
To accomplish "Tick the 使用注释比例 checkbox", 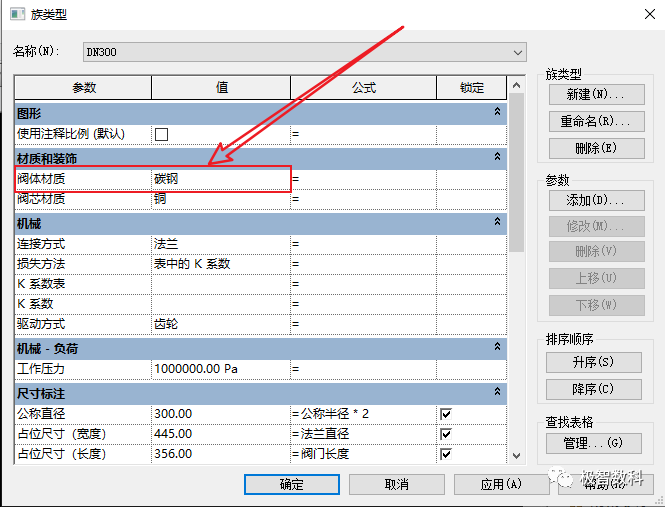I will click(161, 134).
